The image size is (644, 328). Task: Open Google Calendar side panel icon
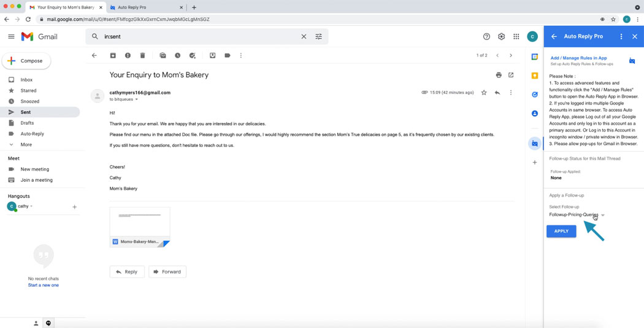tap(535, 57)
